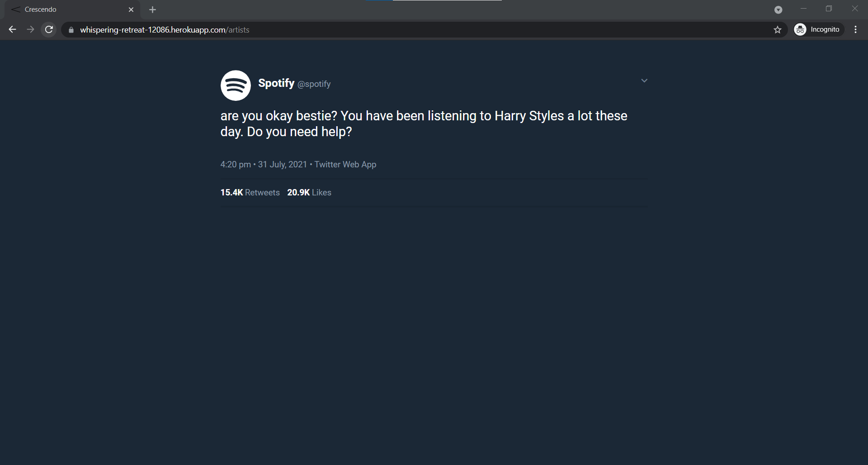Open a new tab with plus button

(x=152, y=9)
